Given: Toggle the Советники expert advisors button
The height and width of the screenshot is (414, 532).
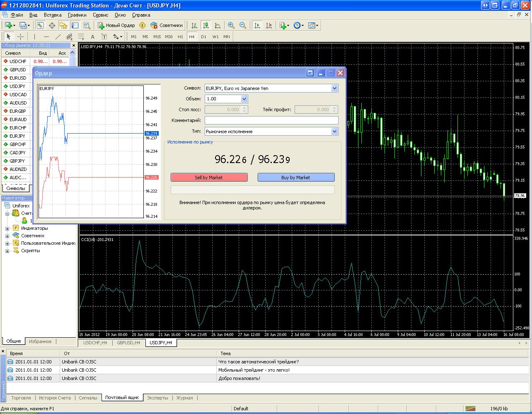Looking at the screenshot, I should pyautogui.click(x=167, y=25).
